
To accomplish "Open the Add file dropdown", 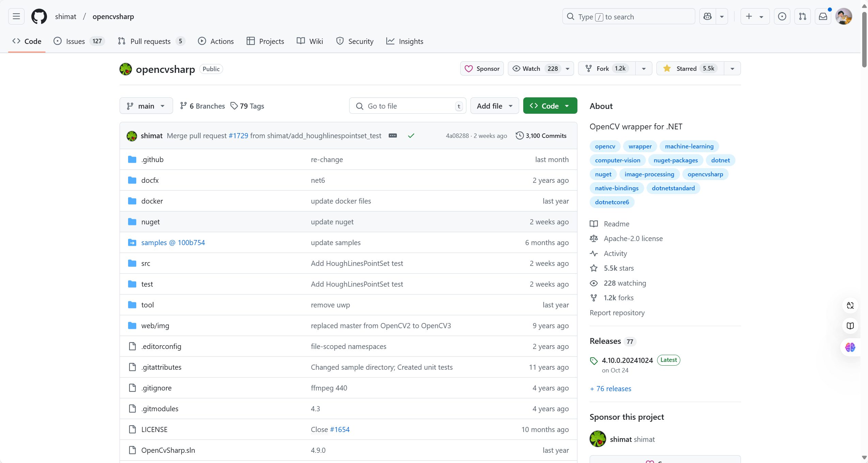I will (x=495, y=106).
